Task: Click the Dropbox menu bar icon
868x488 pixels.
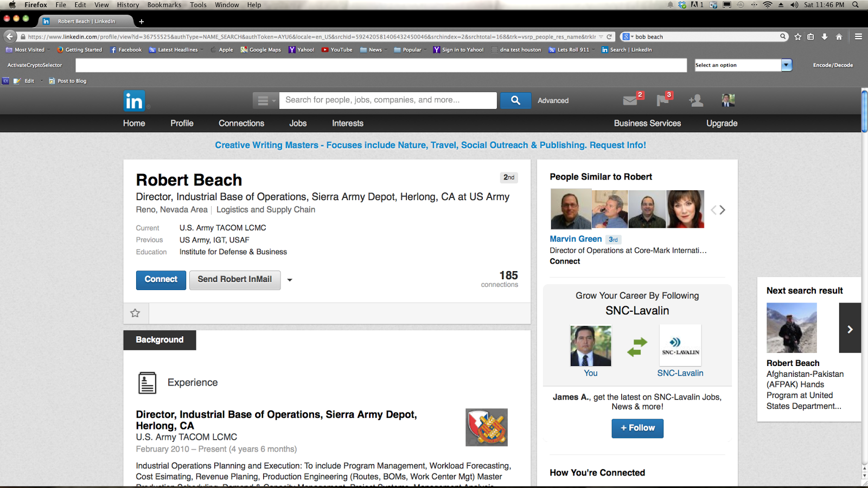Action: tap(682, 5)
